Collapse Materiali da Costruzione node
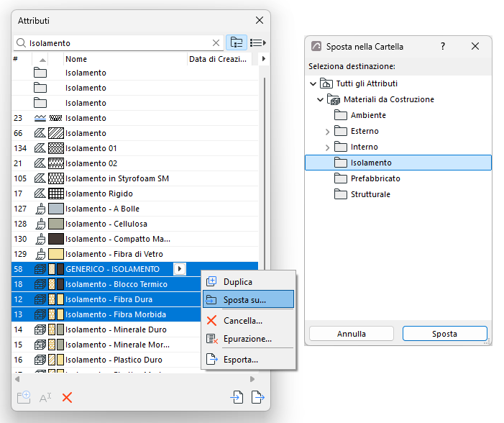The width and height of the screenshot is (504, 423). click(x=320, y=100)
